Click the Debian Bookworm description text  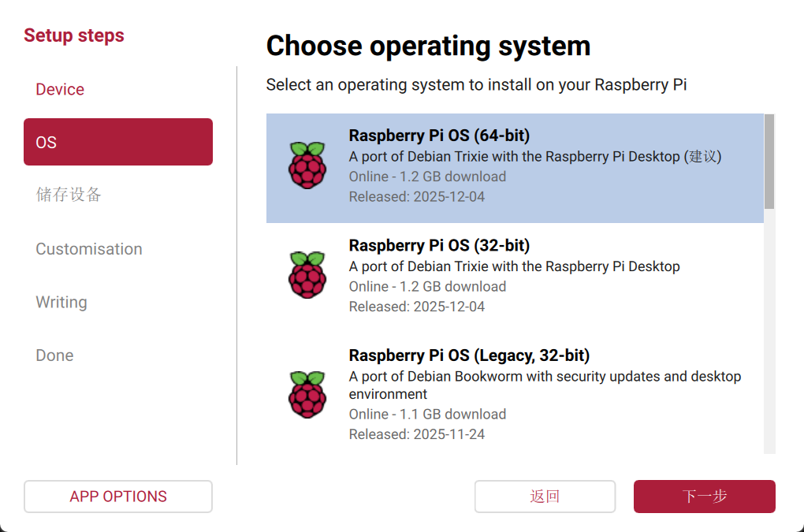545,385
